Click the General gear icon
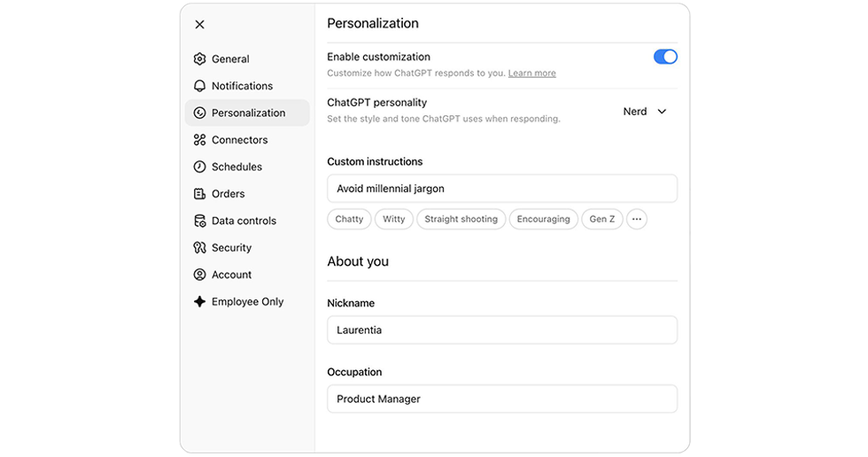The height and width of the screenshot is (457, 868). (199, 59)
